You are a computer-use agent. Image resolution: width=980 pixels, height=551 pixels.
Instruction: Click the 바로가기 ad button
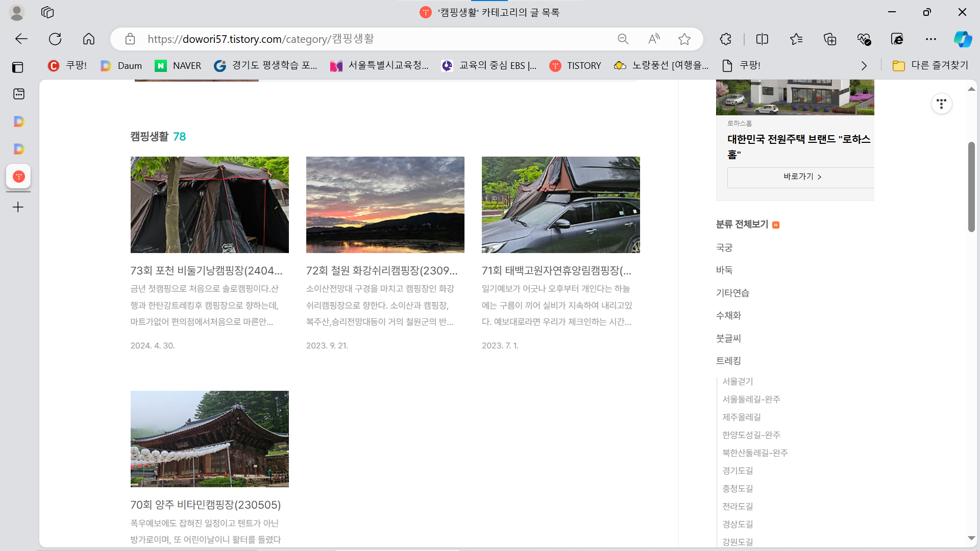click(802, 177)
